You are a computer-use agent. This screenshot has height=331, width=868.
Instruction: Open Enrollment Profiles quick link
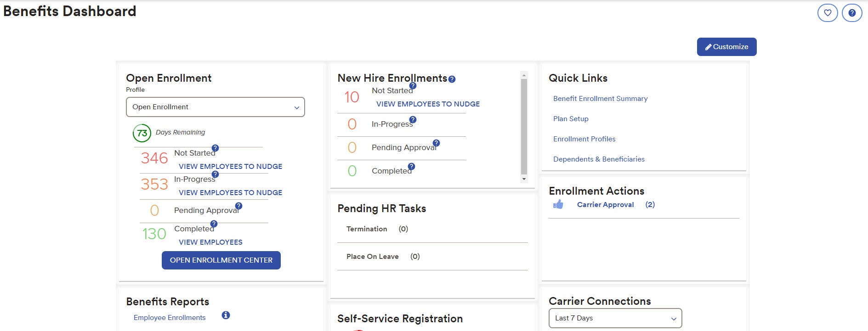[x=584, y=139]
